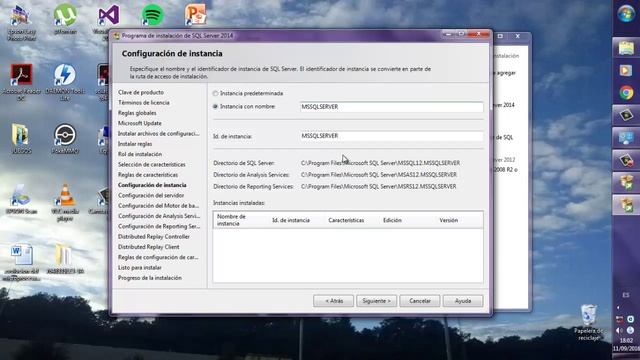640x360 pixels.
Task: Open the Word document on desktop
Action: click(21, 262)
